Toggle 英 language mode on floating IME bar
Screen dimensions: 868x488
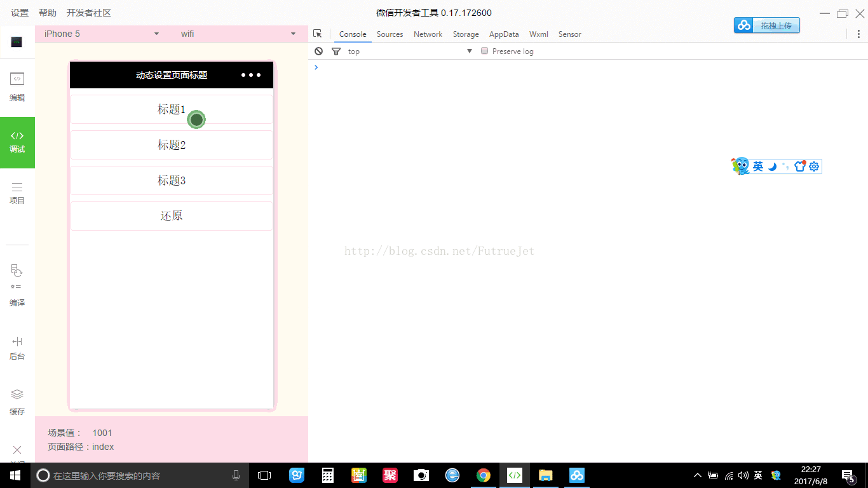click(x=758, y=166)
